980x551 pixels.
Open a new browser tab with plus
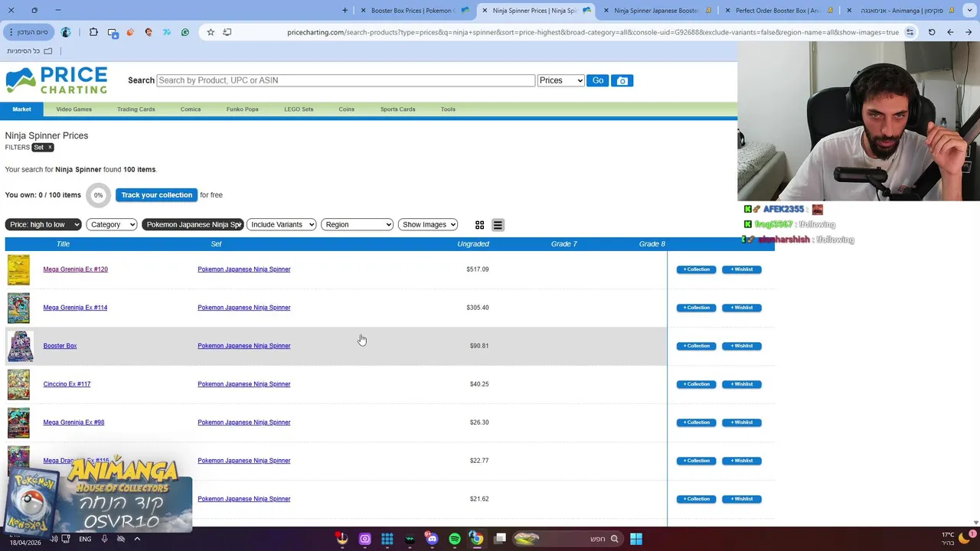pyautogui.click(x=345, y=10)
